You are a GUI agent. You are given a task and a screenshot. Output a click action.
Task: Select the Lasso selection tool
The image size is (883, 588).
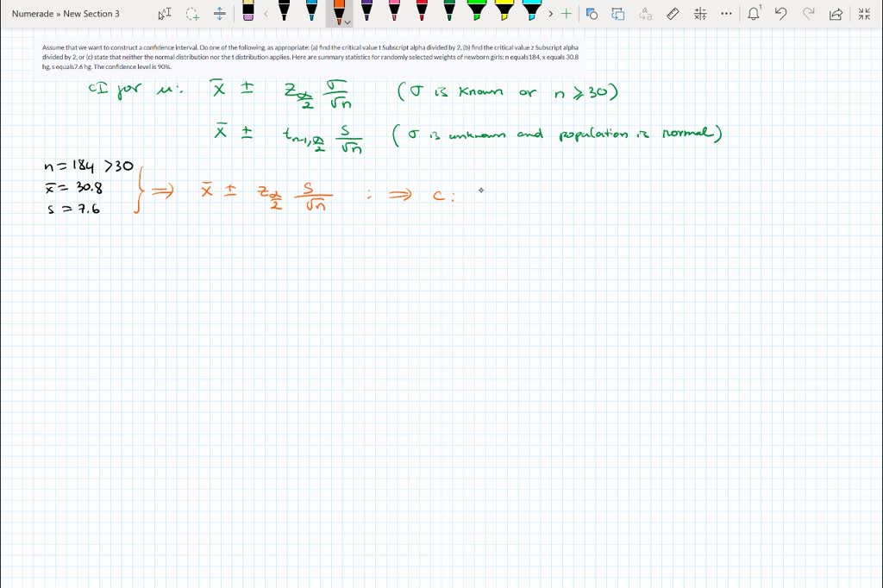pos(191,13)
